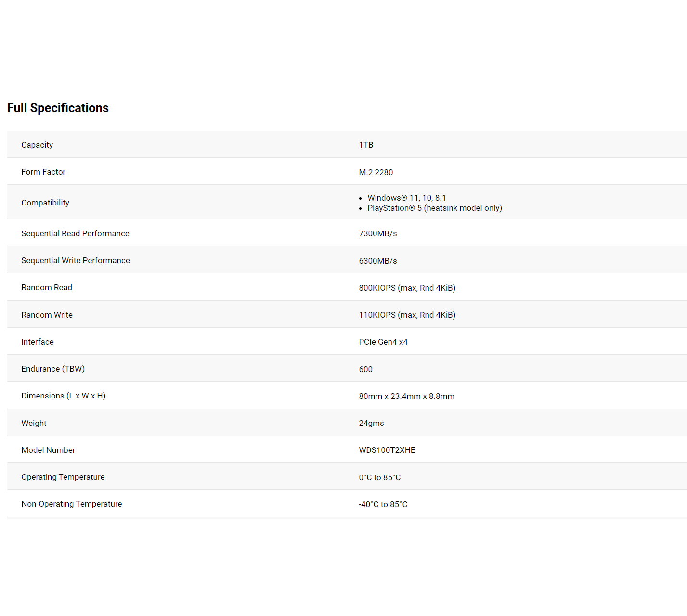Click the 24gms weight value
687x616 pixels.
click(371, 423)
